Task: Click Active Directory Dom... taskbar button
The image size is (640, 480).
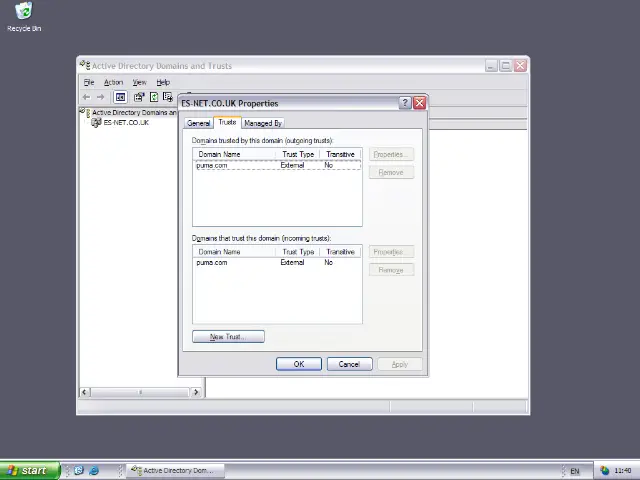Action: click(x=175, y=471)
